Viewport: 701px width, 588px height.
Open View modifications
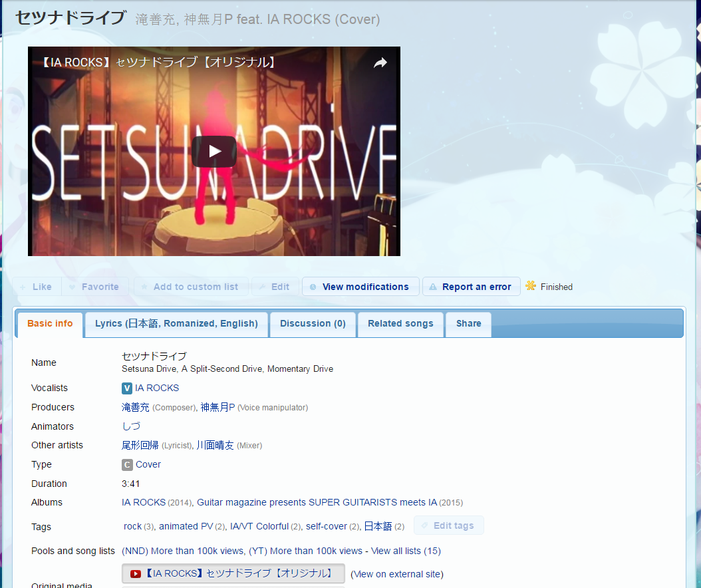pyautogui.click(x=360, y=287)
